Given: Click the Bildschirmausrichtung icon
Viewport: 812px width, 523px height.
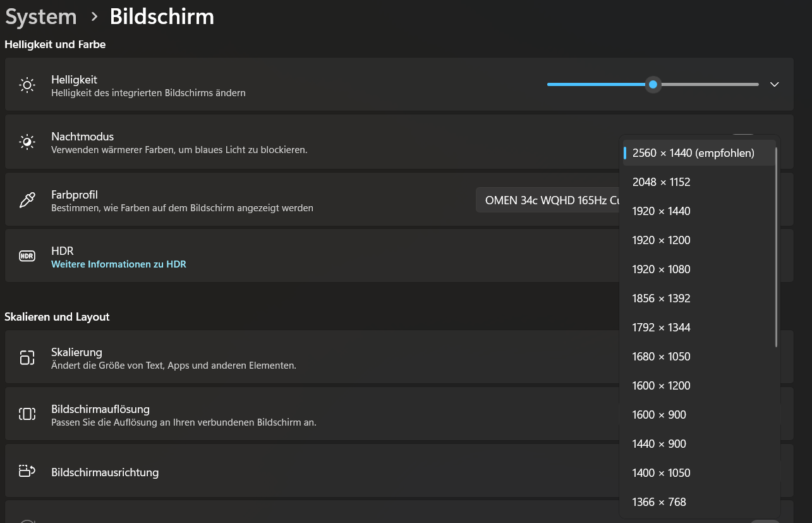Looking at the screenshot, I should coord(27,472).
